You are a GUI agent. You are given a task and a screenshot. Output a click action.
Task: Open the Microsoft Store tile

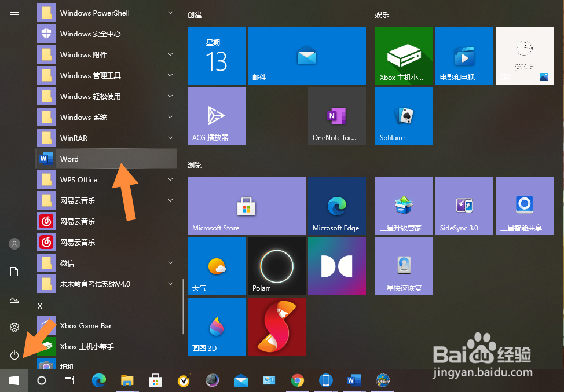(247, 206)
